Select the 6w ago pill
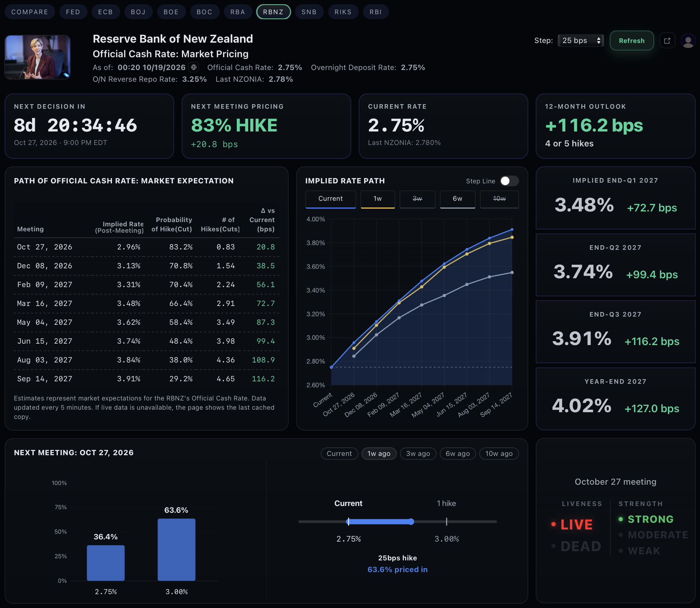This screenshot has width=700, height=608. point(458,453)
